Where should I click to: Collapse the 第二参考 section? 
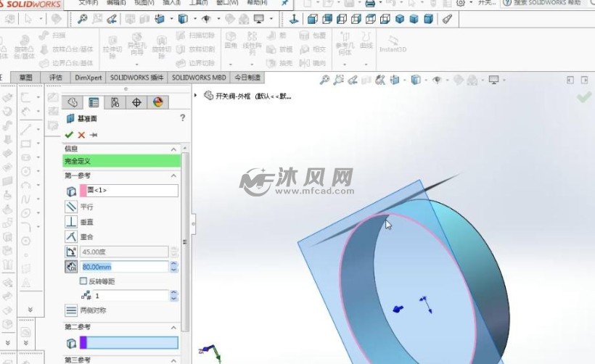click(x=173, y=327)
